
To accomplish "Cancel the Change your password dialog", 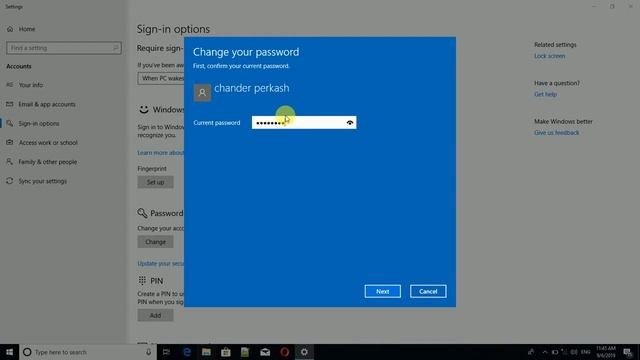I will pos(428,291).
